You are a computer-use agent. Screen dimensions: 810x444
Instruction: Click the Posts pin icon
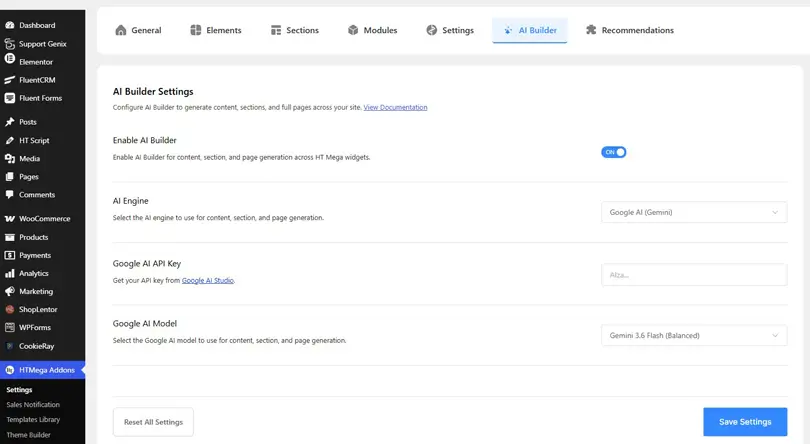9,122
